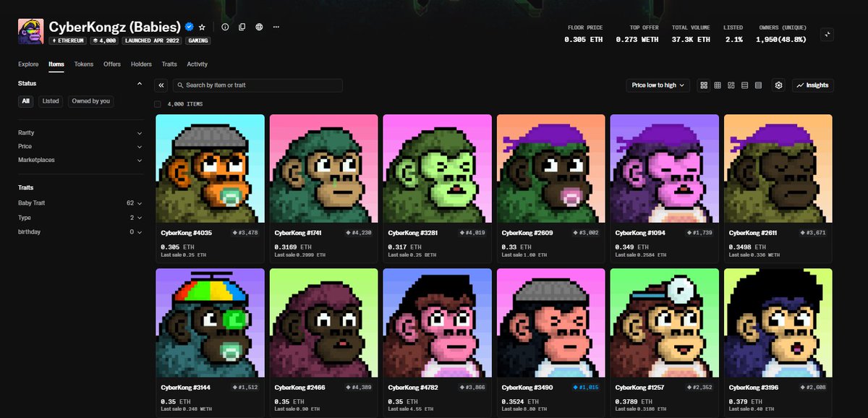This screenshot has height=418, width=868.
Task: Click the 0.305 ETH floor price value
Action: [x=584, y=39]
